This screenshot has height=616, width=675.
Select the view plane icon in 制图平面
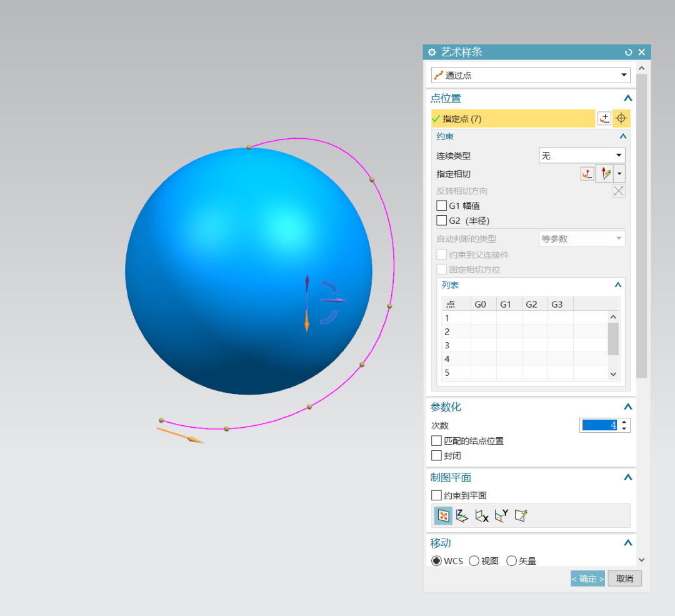click(443, 516)
